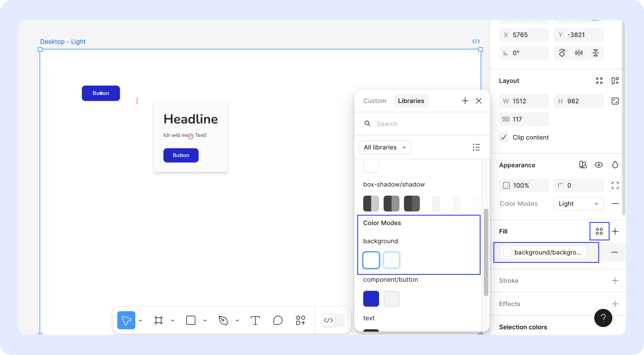Screen dimensions: 644x355
Task: Open Fill styles and variables icon
Action: pos(599,231)
